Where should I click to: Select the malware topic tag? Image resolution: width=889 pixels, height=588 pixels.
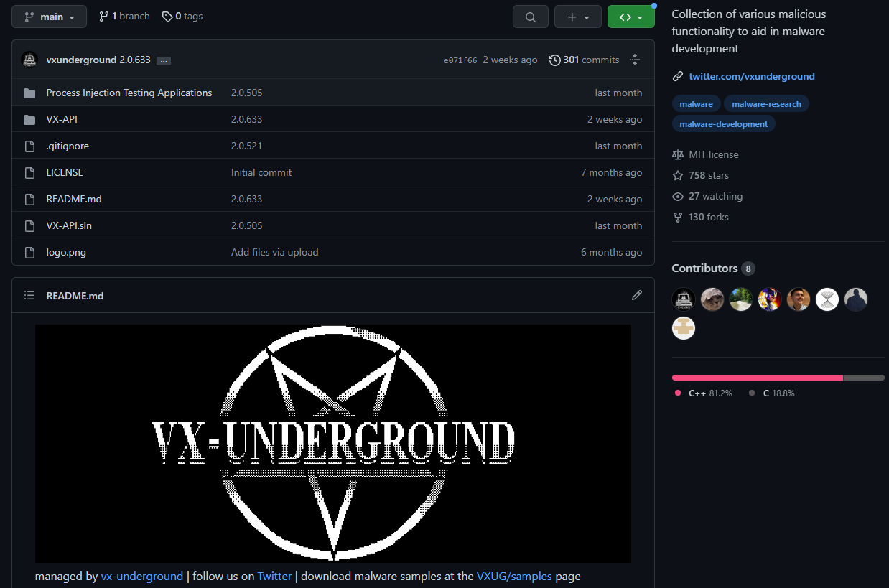coord(696,104)
